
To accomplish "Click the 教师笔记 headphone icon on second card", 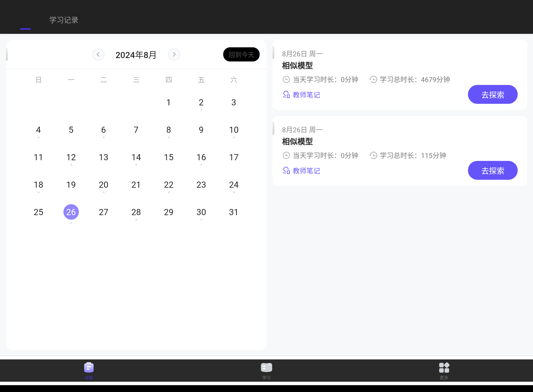I will [x=286, y=171].
